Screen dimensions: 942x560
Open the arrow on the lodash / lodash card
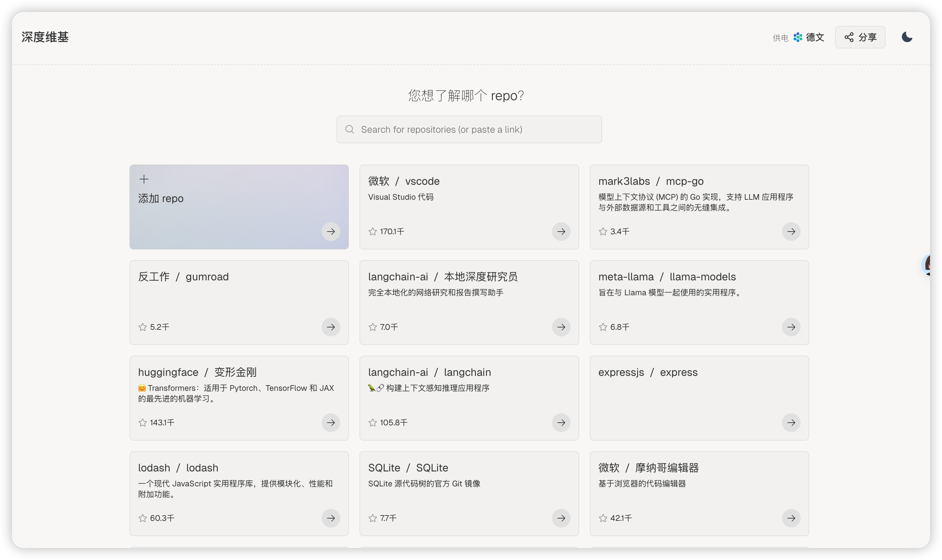click(331, 518)
